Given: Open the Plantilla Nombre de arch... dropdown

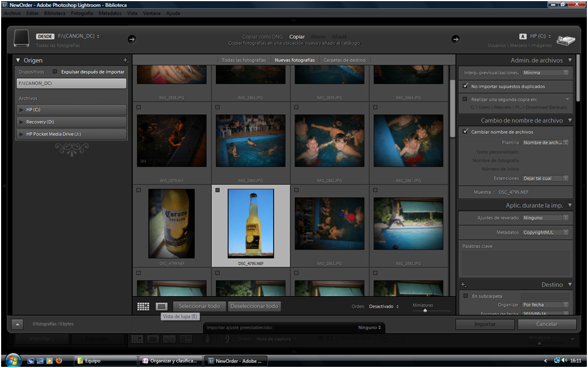Looking at the screenshot, I should [545, 142].
